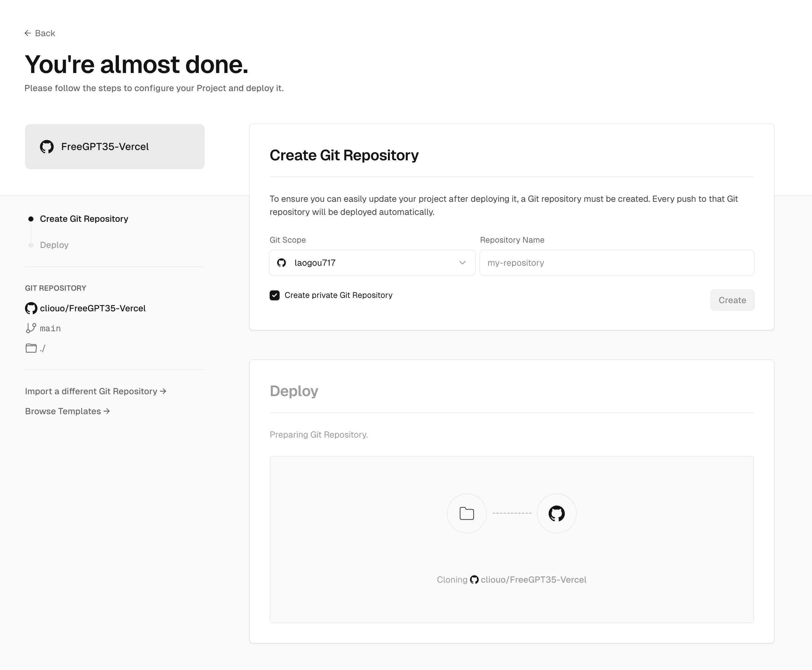Open Browse Templates link
Viewport: 812px width, 670px height.
68,411
